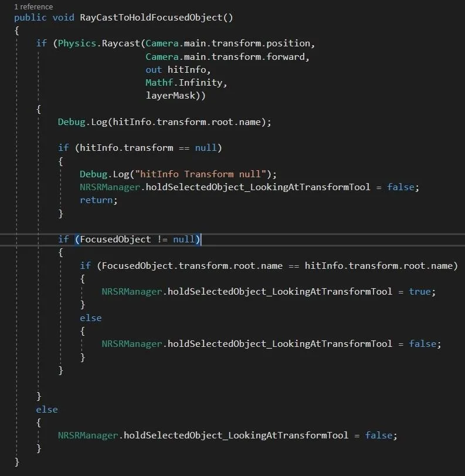The width and height of the screenshot is (465, 476).
Task: Click the "true" value
Action: point(419,292)
